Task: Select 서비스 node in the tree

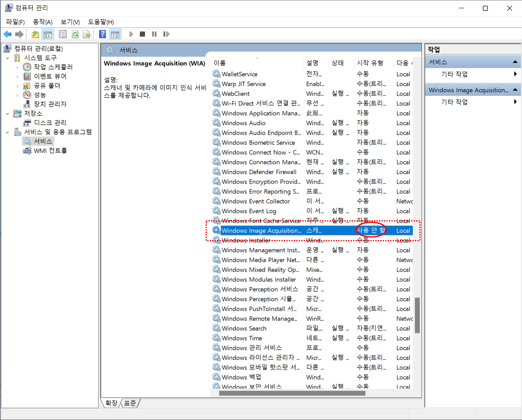Action: pos(43,141)
